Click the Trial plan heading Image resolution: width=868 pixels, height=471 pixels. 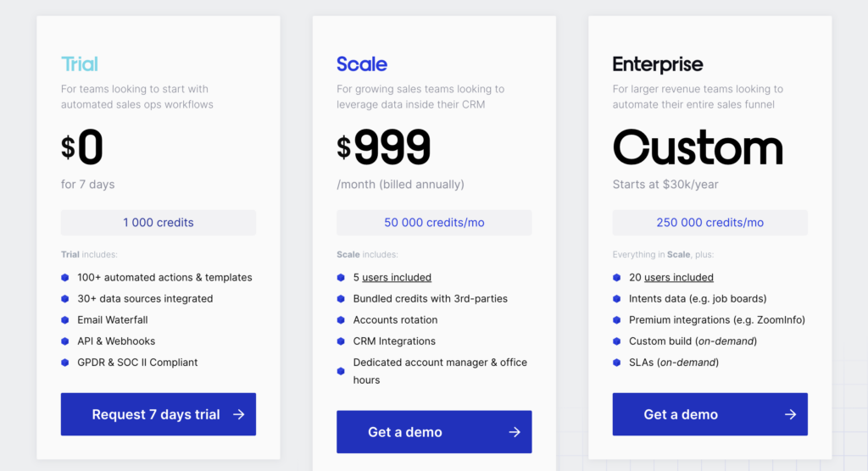pos(79,64)
